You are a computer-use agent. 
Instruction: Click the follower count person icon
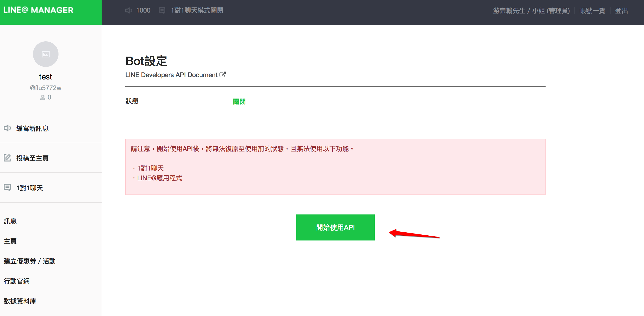coord(43,97)
